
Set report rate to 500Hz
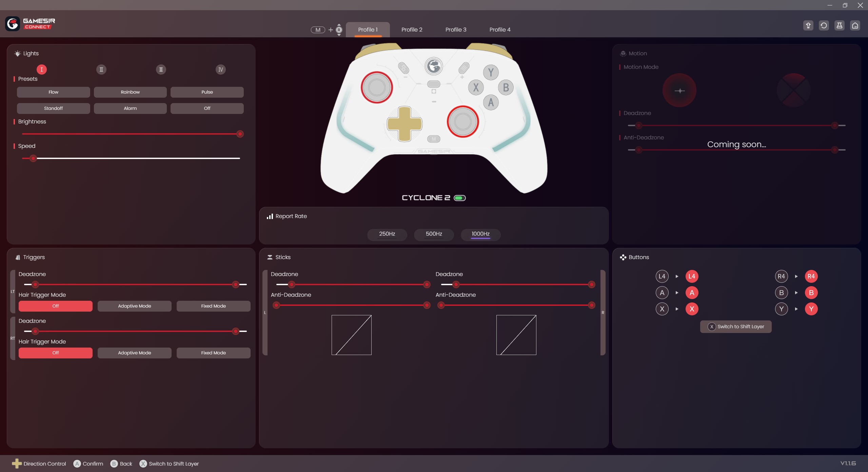tap(434, 234)
